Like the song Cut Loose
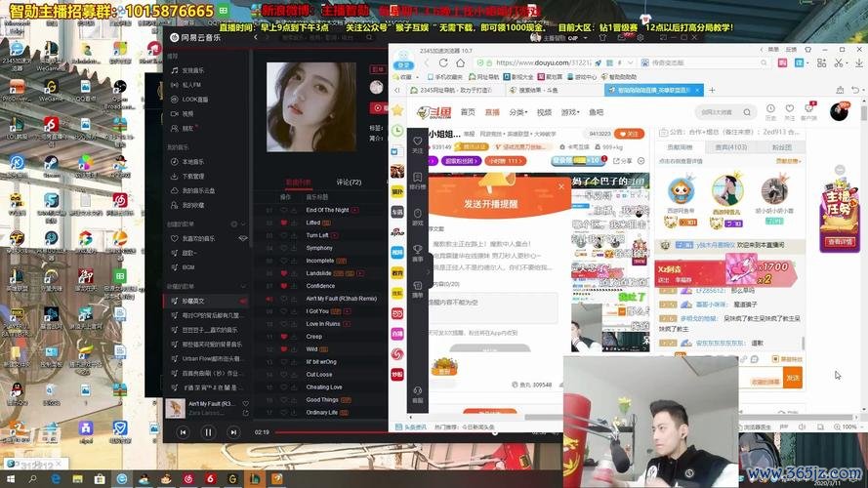The height and width of the screenshot is (488, 868). [284, 375]
